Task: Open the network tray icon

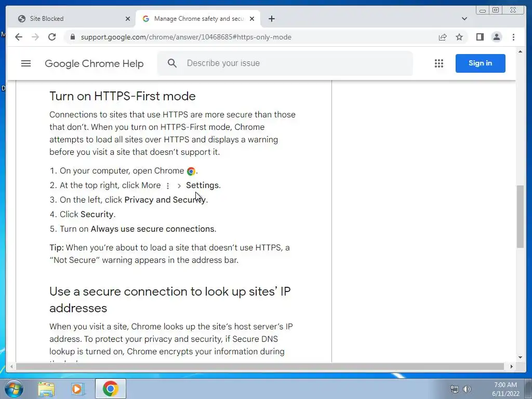Action: (454, 389)
